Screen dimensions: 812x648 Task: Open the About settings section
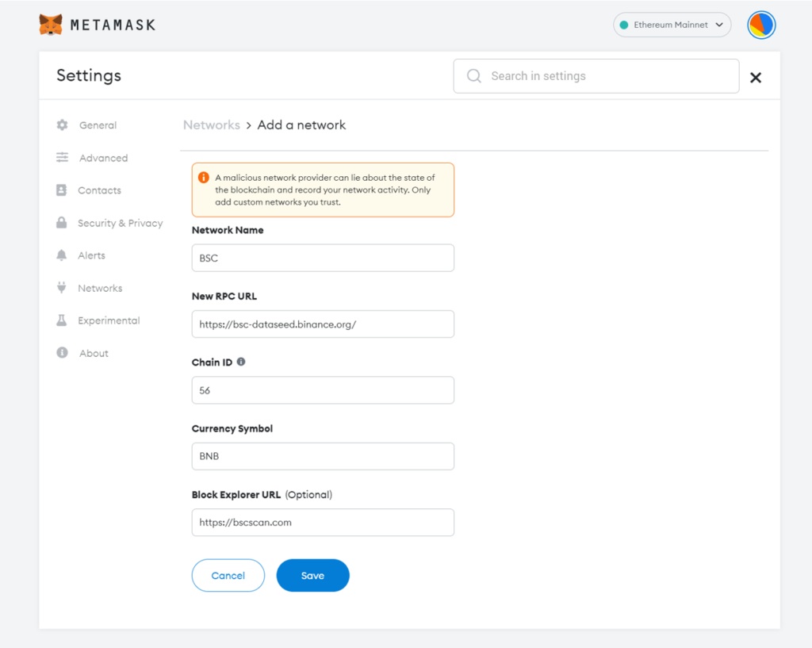point(94,353)
